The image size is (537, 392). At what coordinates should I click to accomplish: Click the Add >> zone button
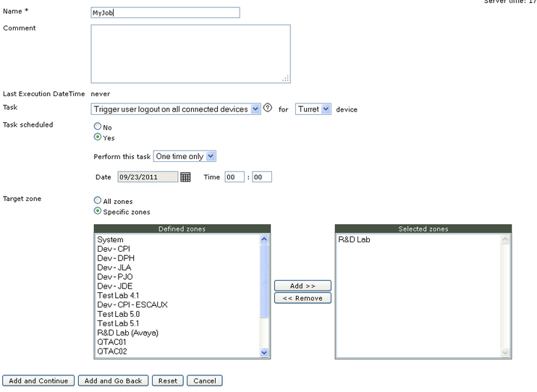tap(303, 286)
